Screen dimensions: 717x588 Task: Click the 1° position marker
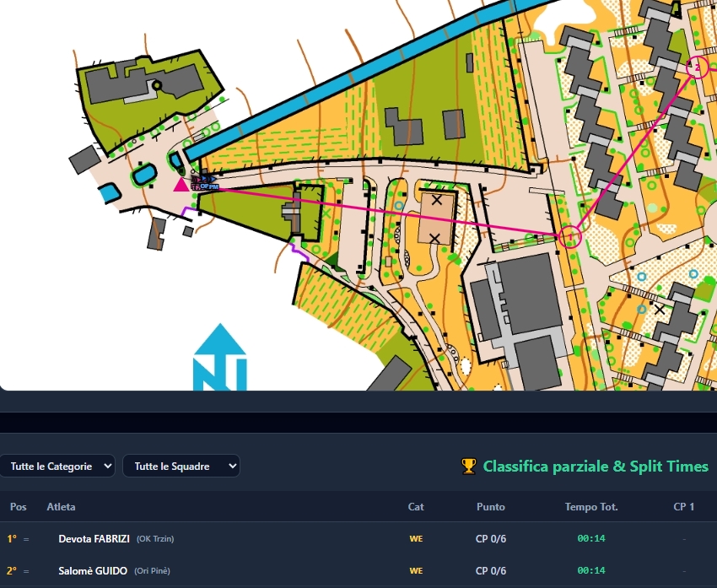point(12,538)
